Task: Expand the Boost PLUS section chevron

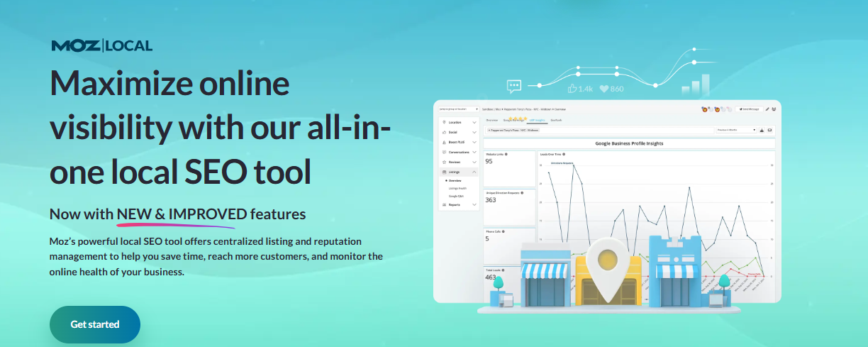Action: (474, 142)
